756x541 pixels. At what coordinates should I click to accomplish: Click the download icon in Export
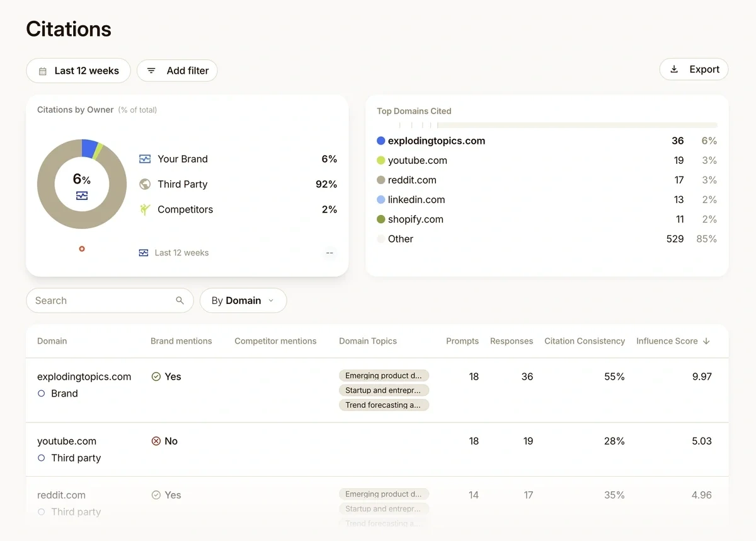(x=674, y=69)
